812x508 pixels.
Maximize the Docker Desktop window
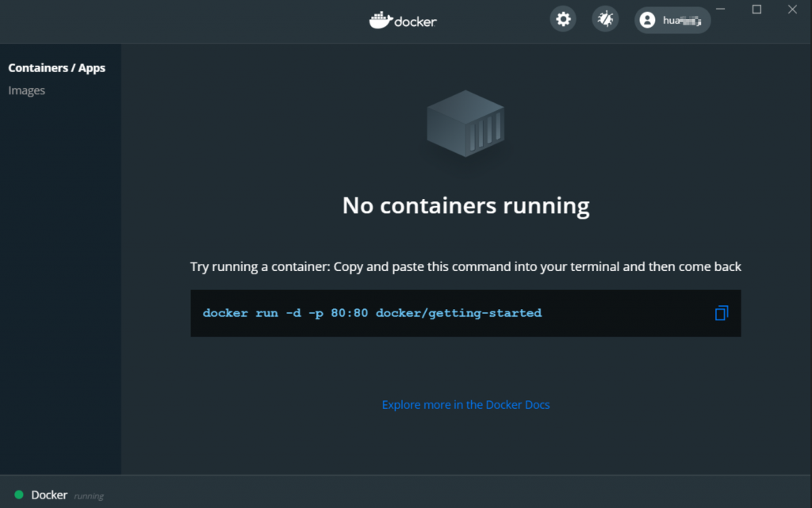pyautogui.click(x=756, y=10)
